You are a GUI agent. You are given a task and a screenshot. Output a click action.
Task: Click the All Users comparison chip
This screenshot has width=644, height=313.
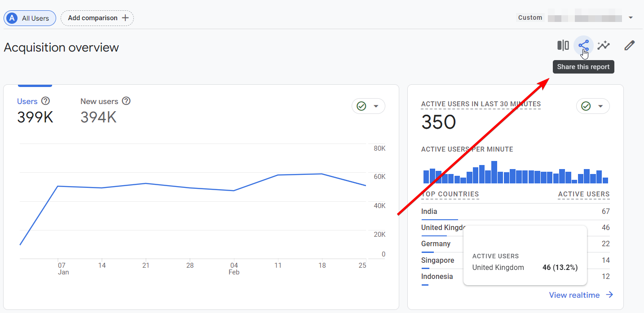(30, 18)
